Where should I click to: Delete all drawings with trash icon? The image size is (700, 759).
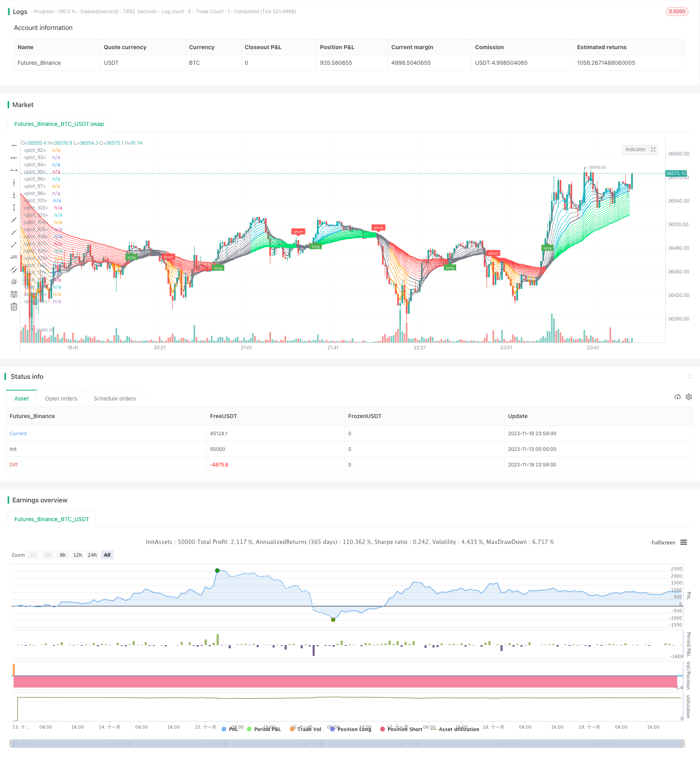tap(14, 307)
